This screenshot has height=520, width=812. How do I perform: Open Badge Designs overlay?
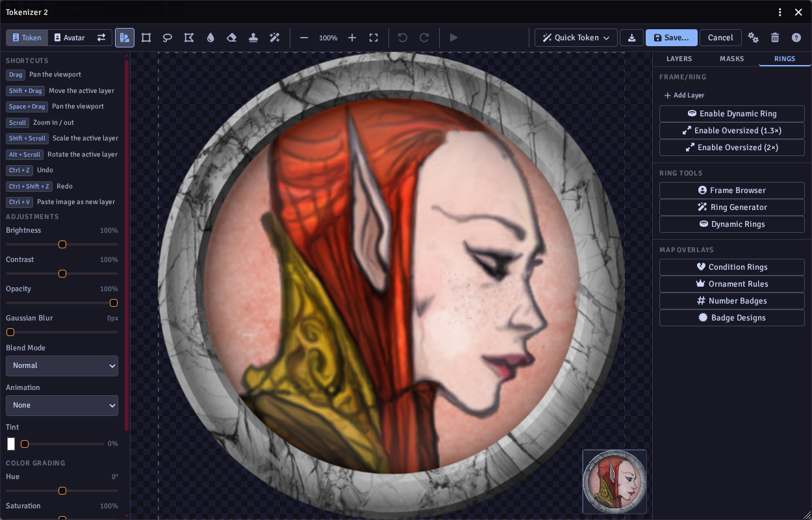click(x=732, y=318)
